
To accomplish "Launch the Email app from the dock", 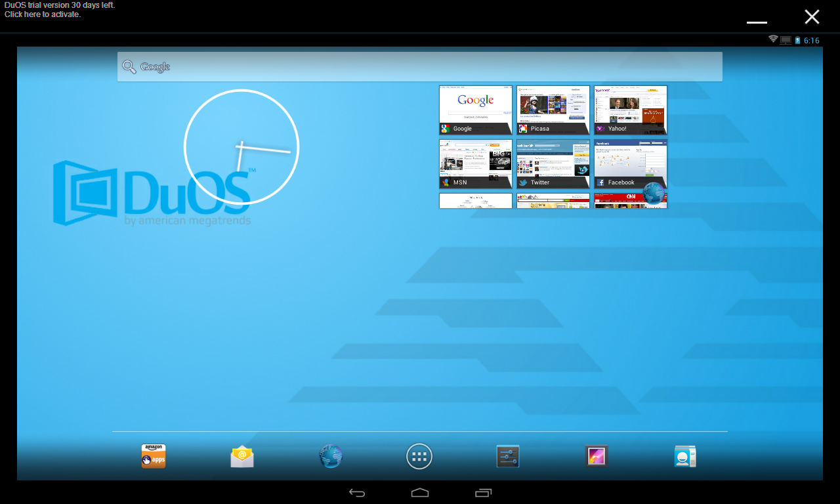I will (x=242, y=456).
